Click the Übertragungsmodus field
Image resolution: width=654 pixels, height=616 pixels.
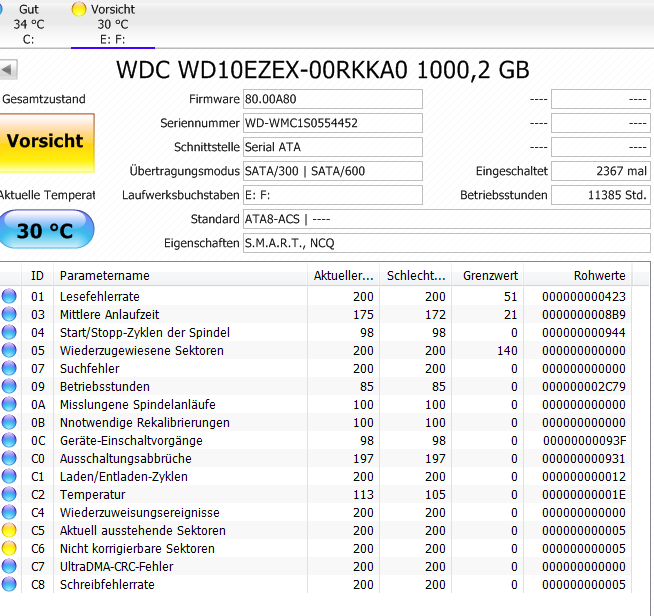pos(333,171)
